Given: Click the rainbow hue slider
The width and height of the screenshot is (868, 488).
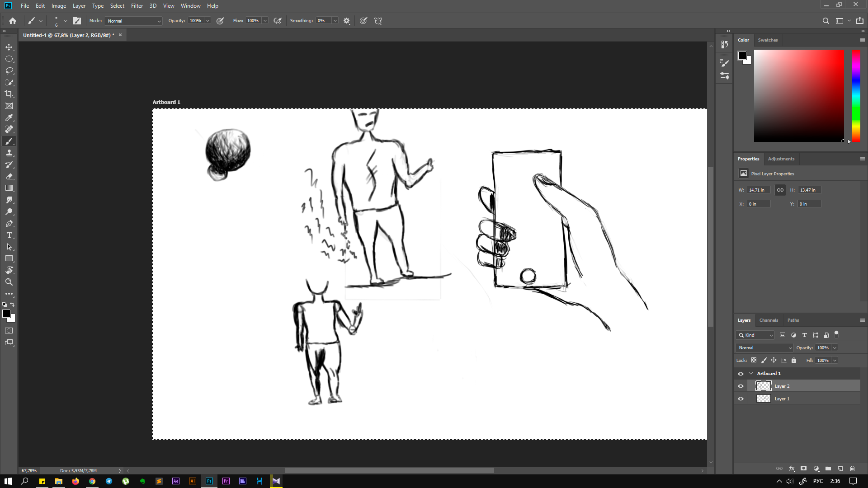Looking at the screenshot, I should pyautogui.click(x=856, y=95).
